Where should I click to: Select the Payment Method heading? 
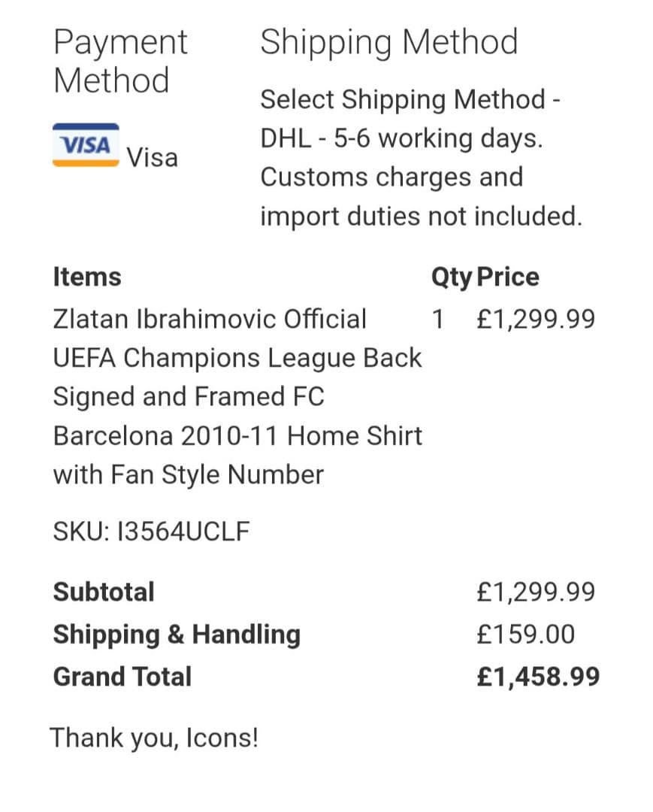[x=120, y=61]
